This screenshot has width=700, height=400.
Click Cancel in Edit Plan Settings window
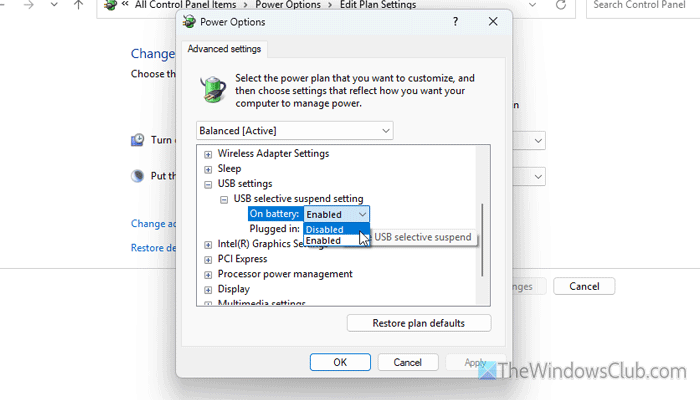584,286
